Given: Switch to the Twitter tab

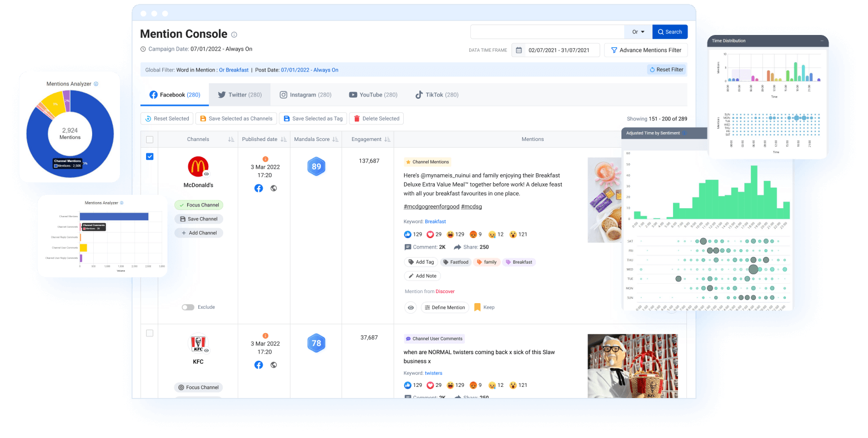Looking at the screenshot, I should click(x=239, y=95).
